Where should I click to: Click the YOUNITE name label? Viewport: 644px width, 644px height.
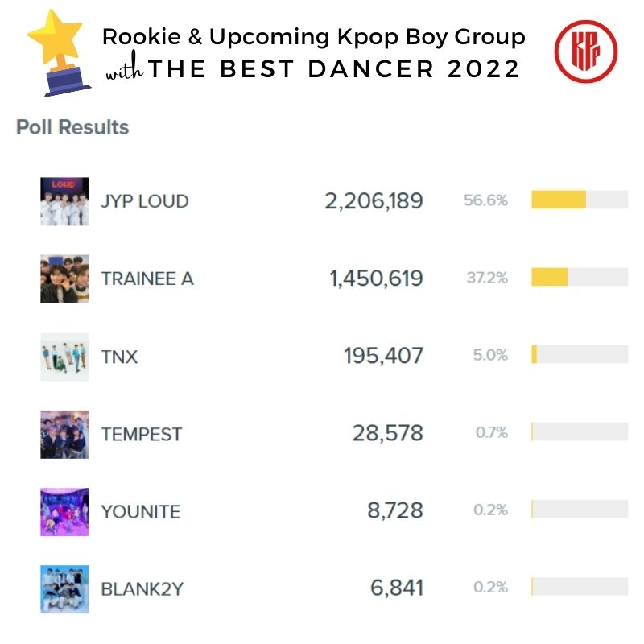pyautogui.click(x=140, y=511)
